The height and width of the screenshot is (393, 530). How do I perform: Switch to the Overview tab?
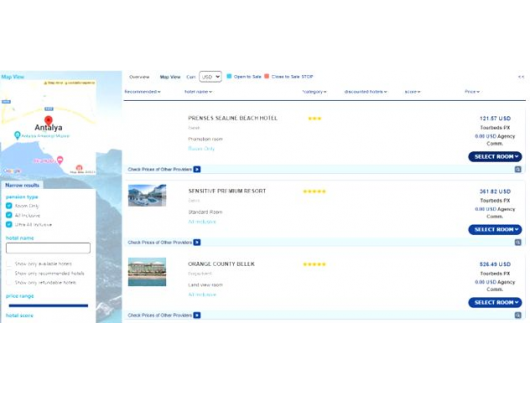[139, 77]
